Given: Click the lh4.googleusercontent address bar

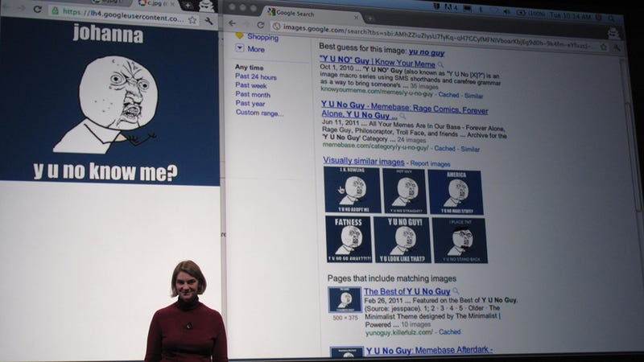Looking at the screenshot, I should (122, 15).
